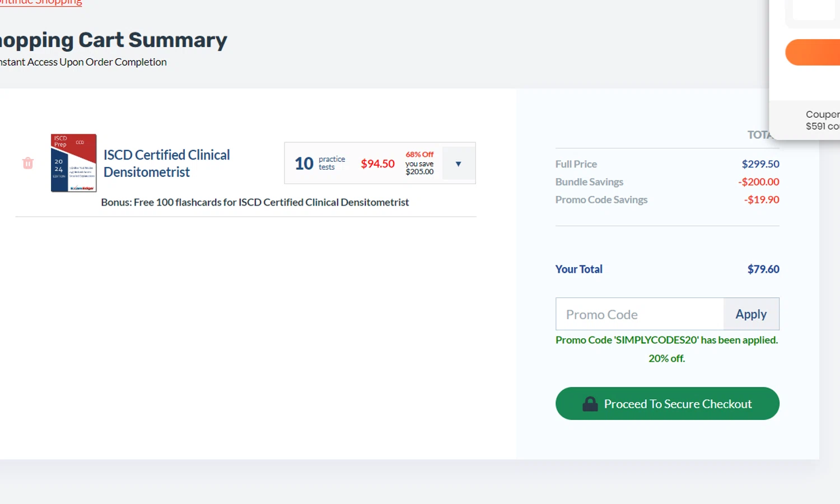The width and height of the screenshot is (840, 504).
Task: Open the Continue Shopping link
Action: (x=42, y=2)
